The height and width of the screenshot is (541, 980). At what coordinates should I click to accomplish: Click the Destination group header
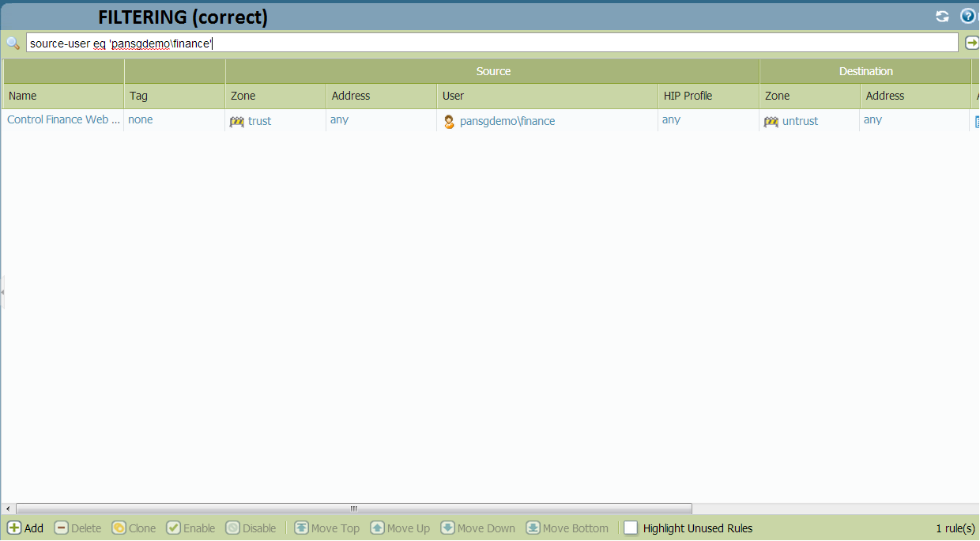[x=865, y=71]
